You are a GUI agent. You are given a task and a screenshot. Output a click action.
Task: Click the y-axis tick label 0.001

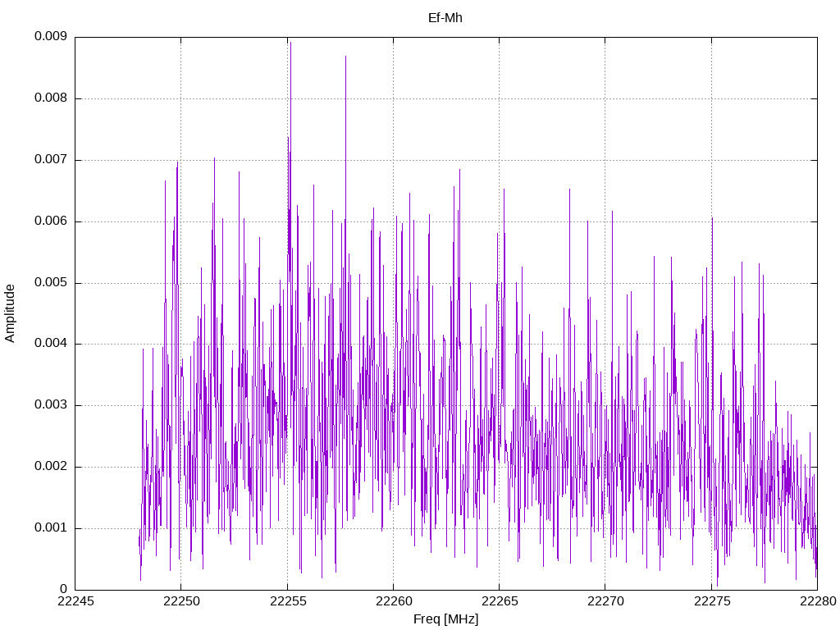click(x=51, y=528)
